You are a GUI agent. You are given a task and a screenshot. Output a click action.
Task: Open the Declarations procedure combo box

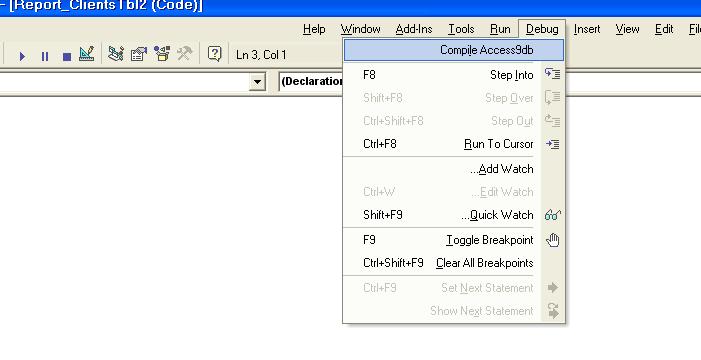[311, 81]
